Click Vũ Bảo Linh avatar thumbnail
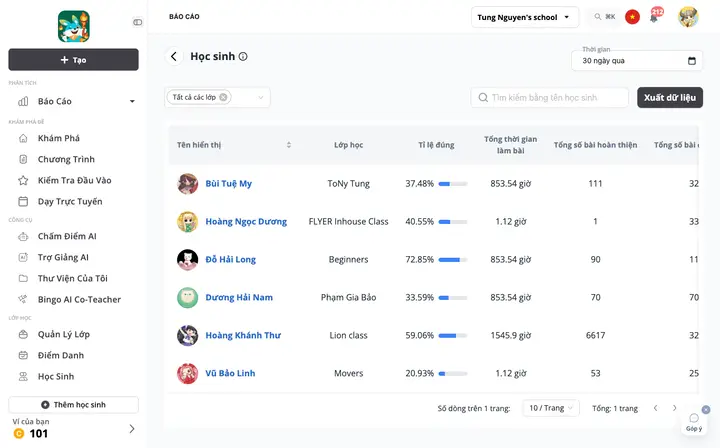This screenshot has width=720, height=448. (187, 374)
